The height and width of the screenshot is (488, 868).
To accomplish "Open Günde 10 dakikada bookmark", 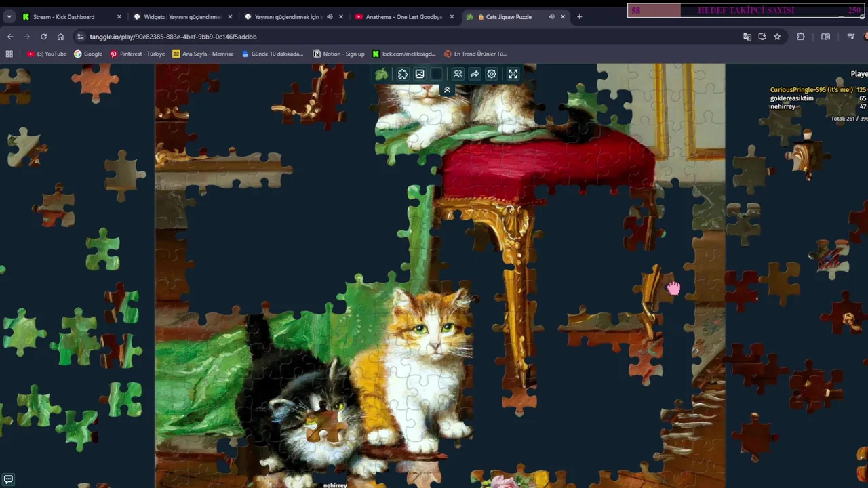I will [273, 54].
